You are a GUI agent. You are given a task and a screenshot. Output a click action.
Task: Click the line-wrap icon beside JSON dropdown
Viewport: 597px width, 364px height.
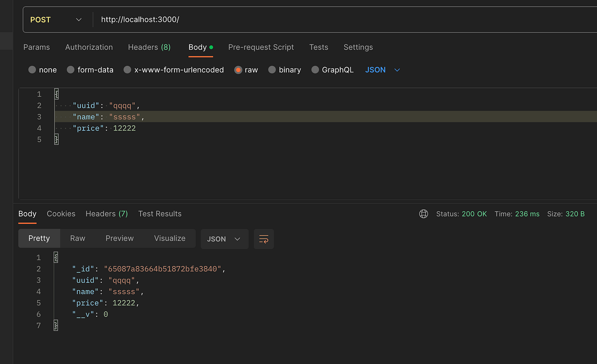(263, 239)
